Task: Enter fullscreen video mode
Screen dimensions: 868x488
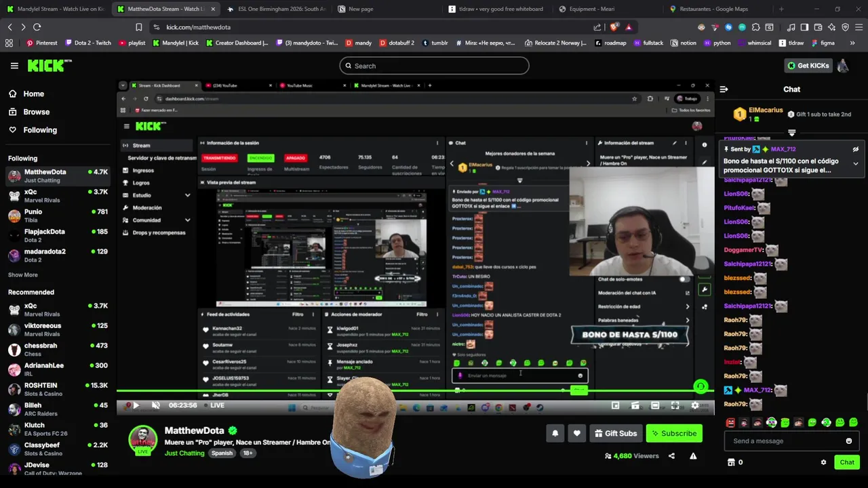Action: (675, 405)
